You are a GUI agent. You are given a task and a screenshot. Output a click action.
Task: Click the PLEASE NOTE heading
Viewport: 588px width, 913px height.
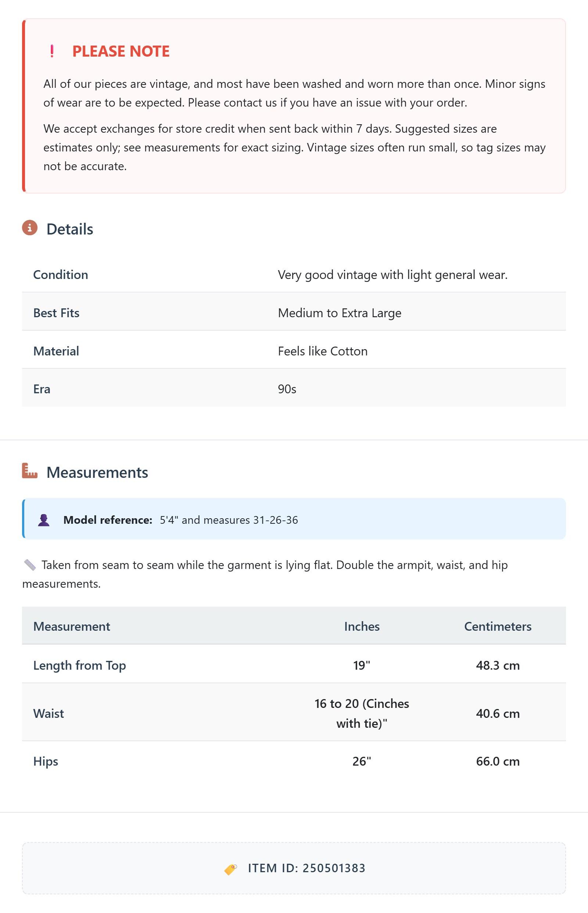pyautogui.click(x=121, y=51)
